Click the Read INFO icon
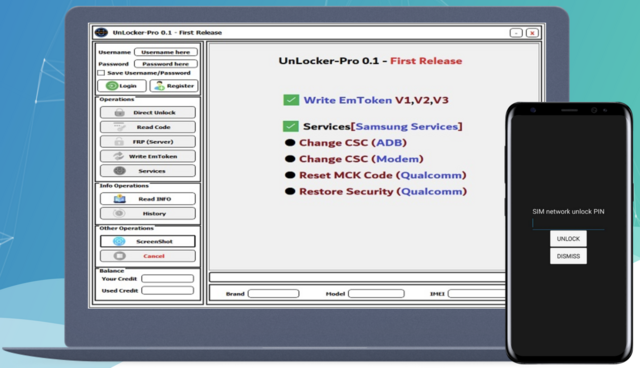The height and width of the screenshot is (368, 640). click(120, 199)
